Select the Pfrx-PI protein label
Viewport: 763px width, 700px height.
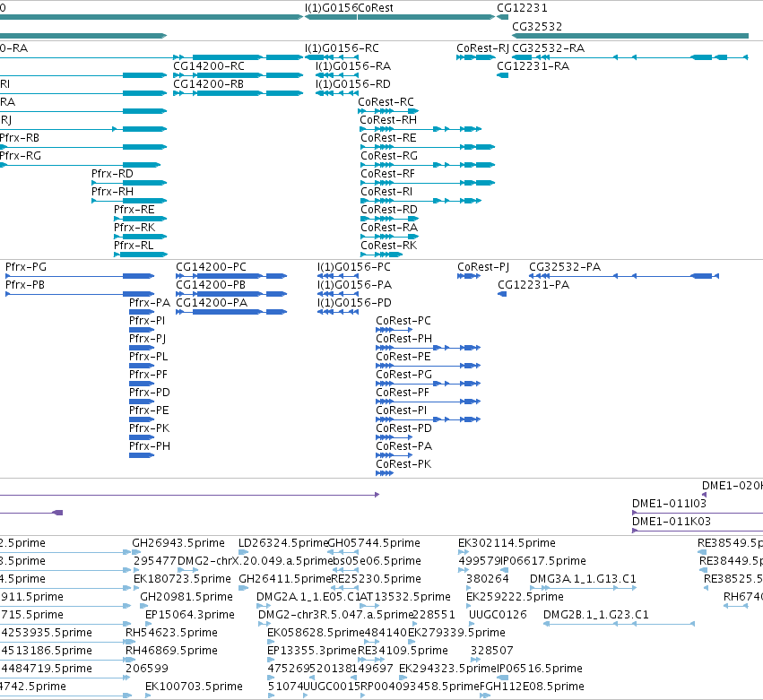click(x=147, y=321)
